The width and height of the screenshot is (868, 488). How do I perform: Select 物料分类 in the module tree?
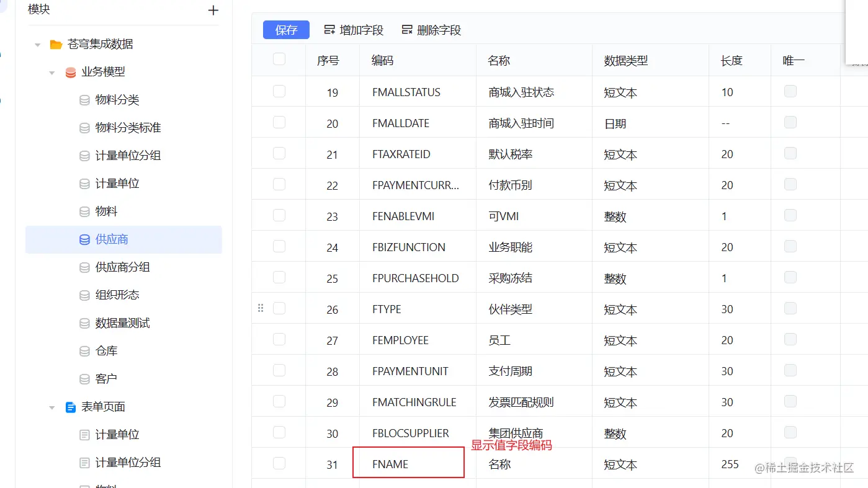pos(123,100)
